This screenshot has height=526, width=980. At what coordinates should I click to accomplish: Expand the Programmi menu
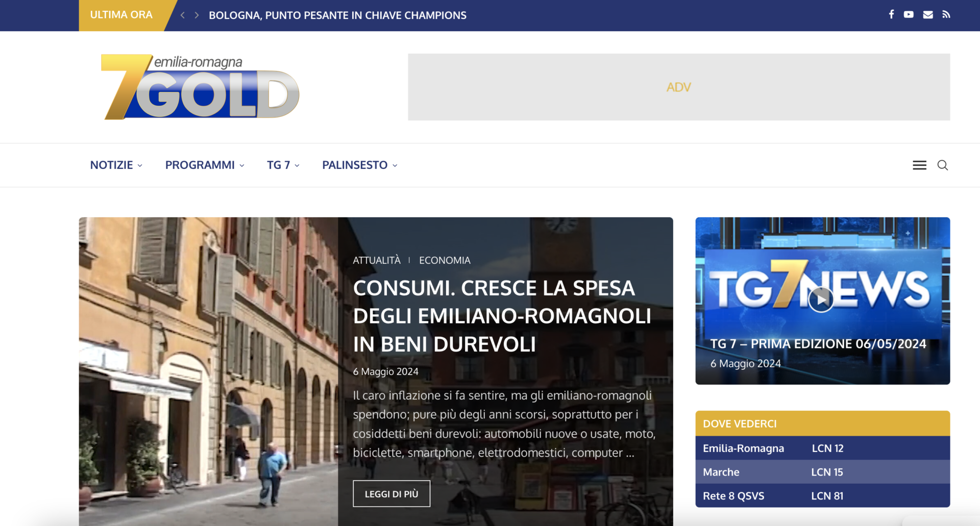click(x=205, y=165)
